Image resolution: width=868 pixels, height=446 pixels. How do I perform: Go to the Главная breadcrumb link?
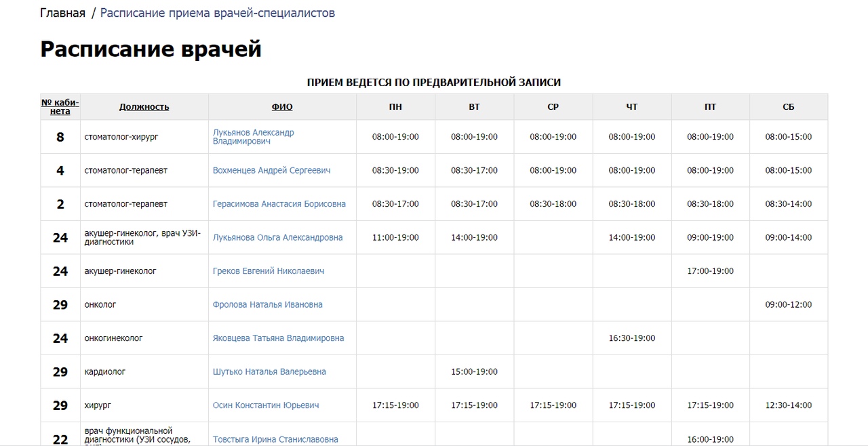click(62, 13)
